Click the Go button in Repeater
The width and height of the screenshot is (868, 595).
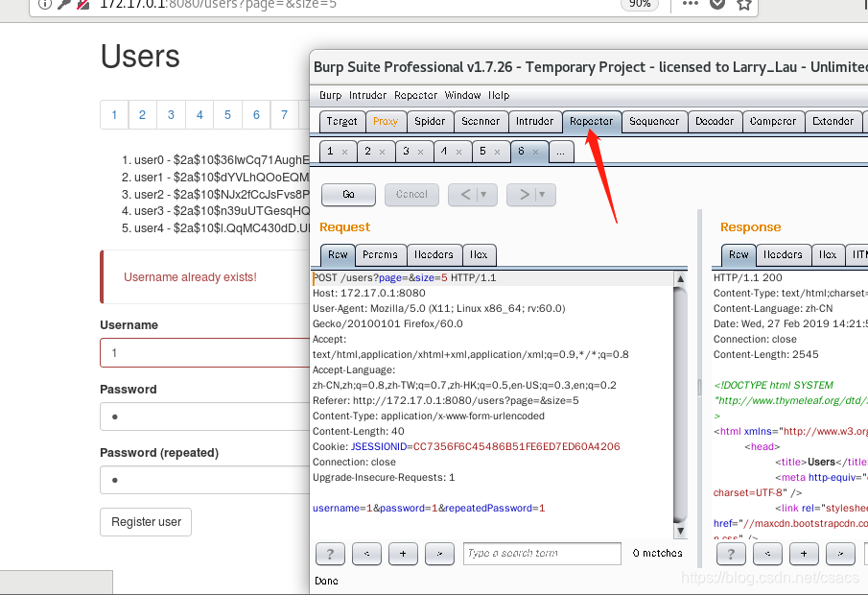point(348,195)
